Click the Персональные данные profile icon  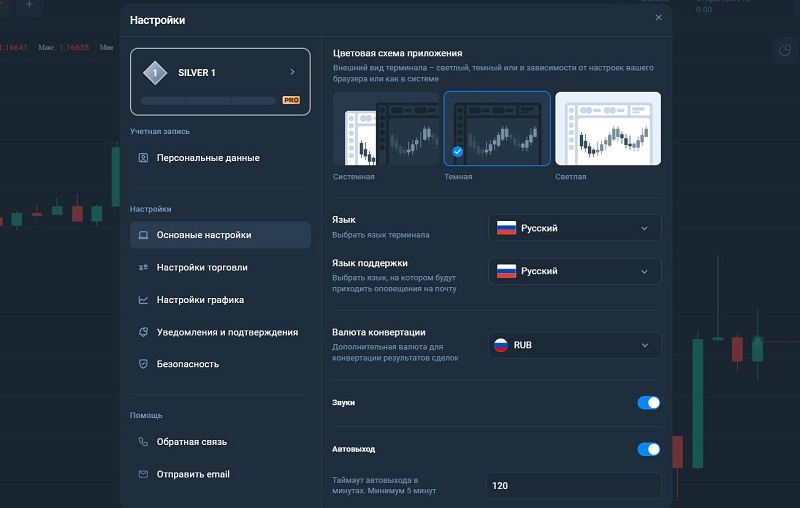pyautogui.click(x=143, y=158)
